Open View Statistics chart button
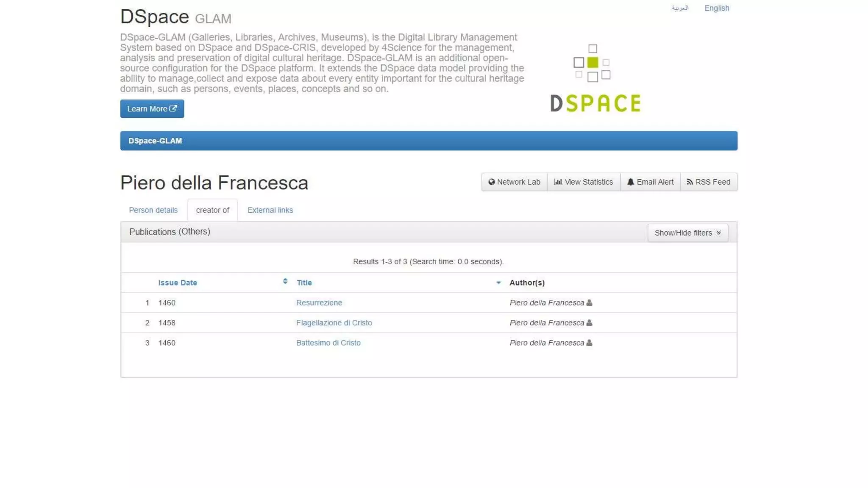The image size is (868, 488). pyautogui.click(x=583, y=182)
